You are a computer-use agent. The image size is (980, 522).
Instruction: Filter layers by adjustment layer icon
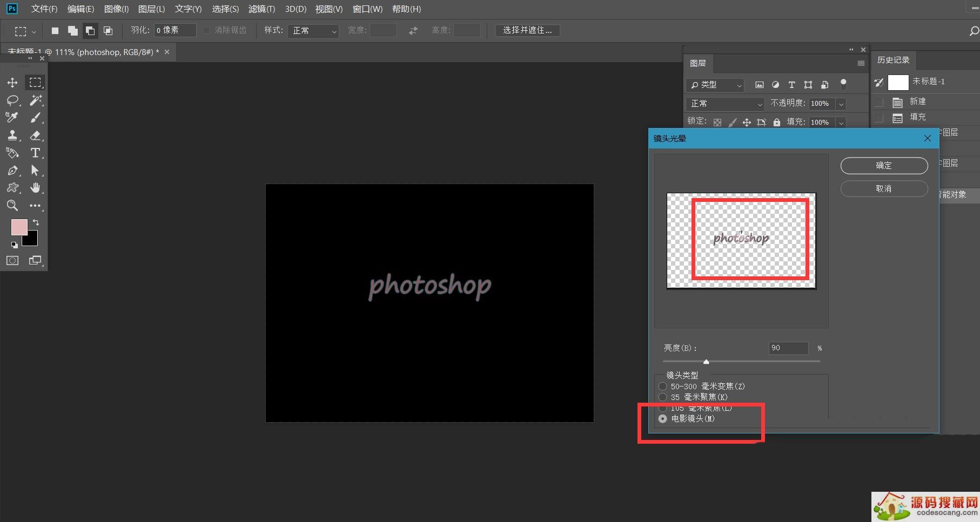(775, 85)
